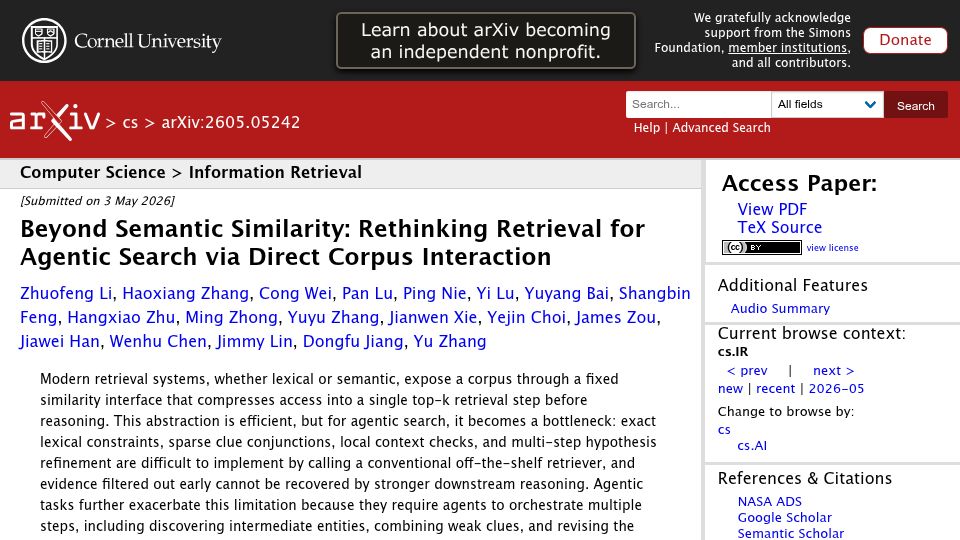Open Google Scholar citations link
This screenshot has height=540, width=960.
click(x=784, y=517)
